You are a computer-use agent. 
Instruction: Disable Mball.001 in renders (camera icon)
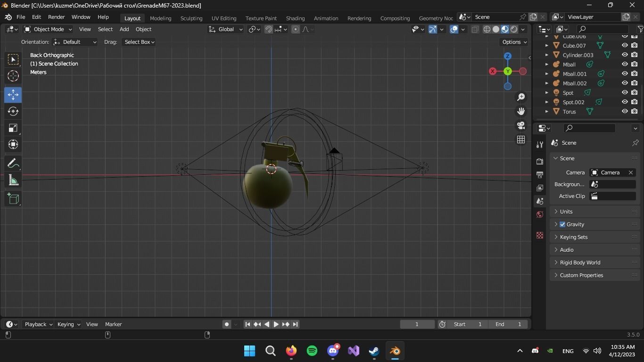click(635, 74)
